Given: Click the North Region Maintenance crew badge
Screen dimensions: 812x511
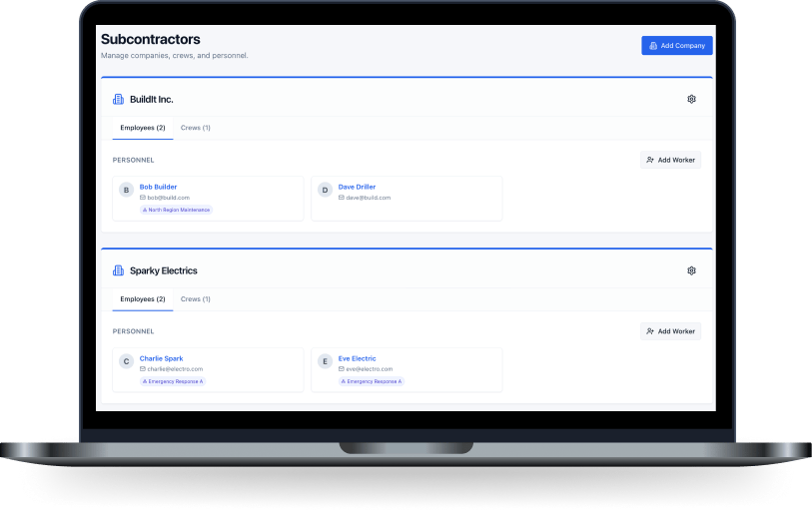Looking at the screenshot, I should 176,210.
